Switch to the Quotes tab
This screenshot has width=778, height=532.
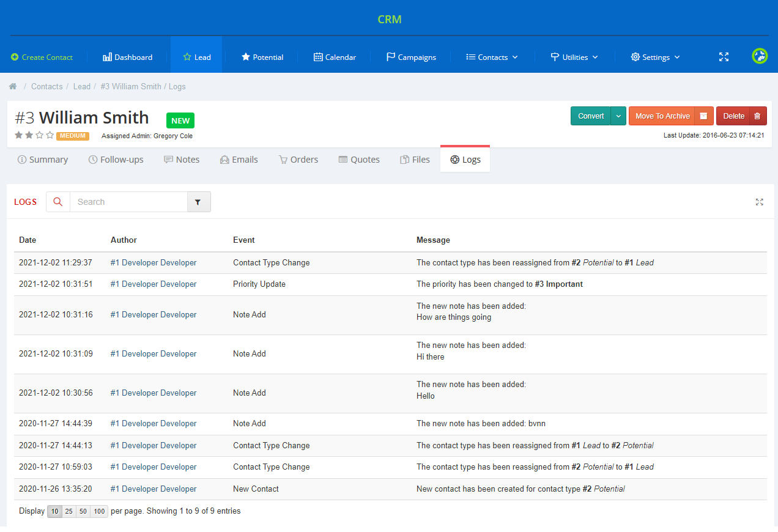(x=359, y=160)
